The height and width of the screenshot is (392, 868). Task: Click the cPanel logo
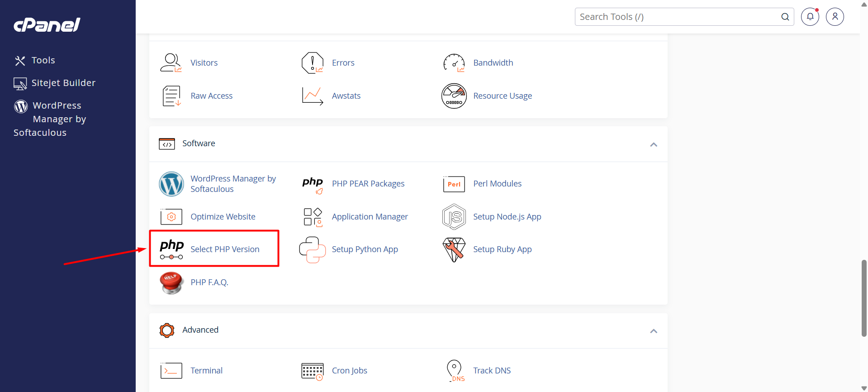47,25
